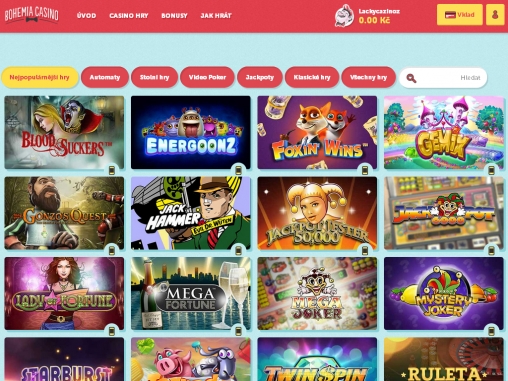Open the Jak Hrát link
This screenshot has height=381, width=508.
pyautogui.click(x=216, y=16)
